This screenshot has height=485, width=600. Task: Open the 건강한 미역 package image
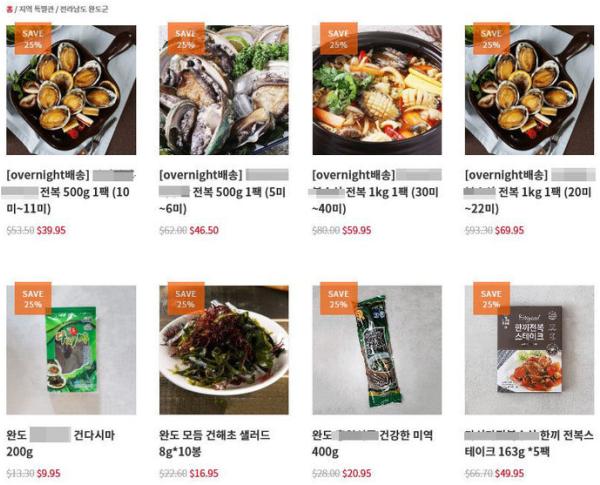[x=377, y=350]
